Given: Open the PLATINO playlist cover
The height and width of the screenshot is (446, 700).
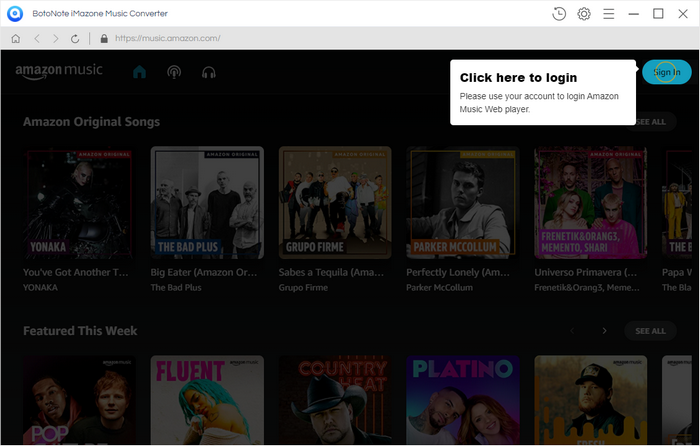Looking at the screenshot, I should click(463, 400).
